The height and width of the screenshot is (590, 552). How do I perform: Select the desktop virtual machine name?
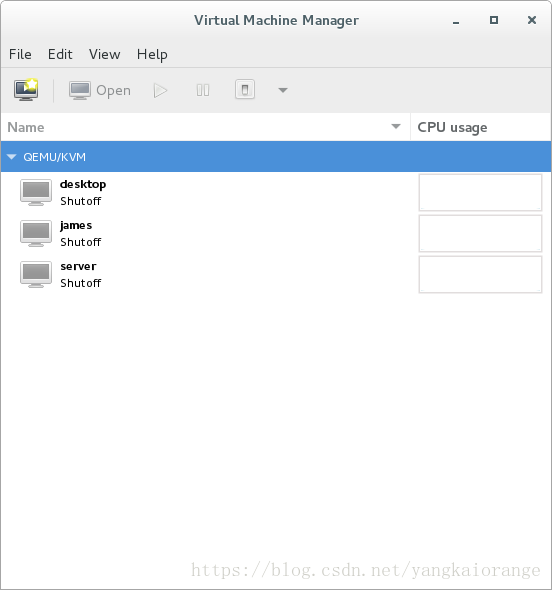[x=83, y=184]
